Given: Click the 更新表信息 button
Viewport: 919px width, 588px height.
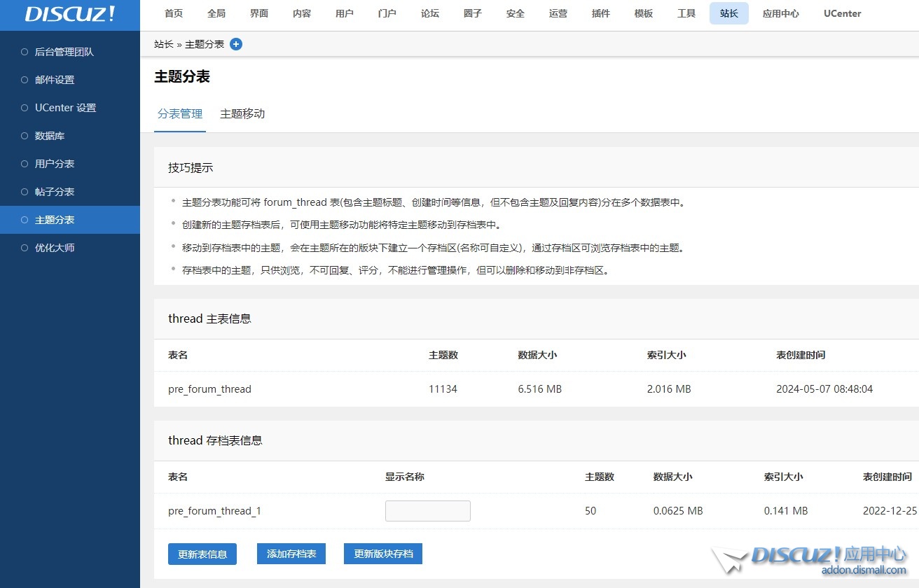Looking at the screenshot, I should [202, 554].
